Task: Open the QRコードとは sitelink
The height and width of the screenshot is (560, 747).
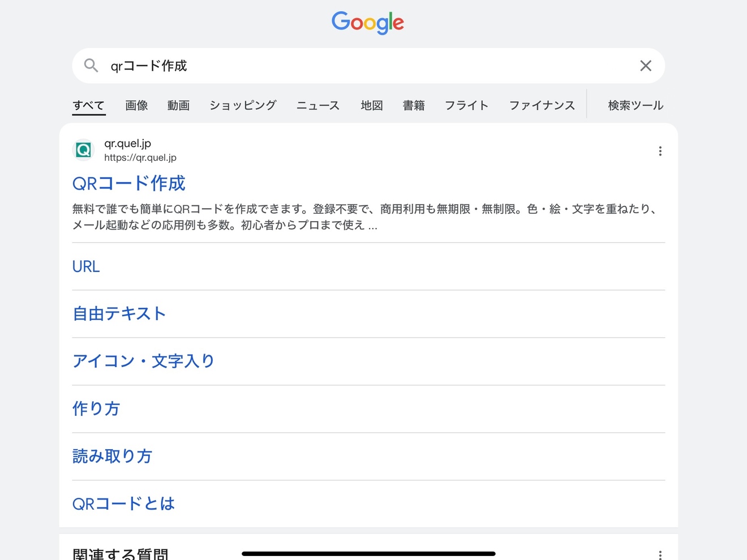Action: pos(123,504)
